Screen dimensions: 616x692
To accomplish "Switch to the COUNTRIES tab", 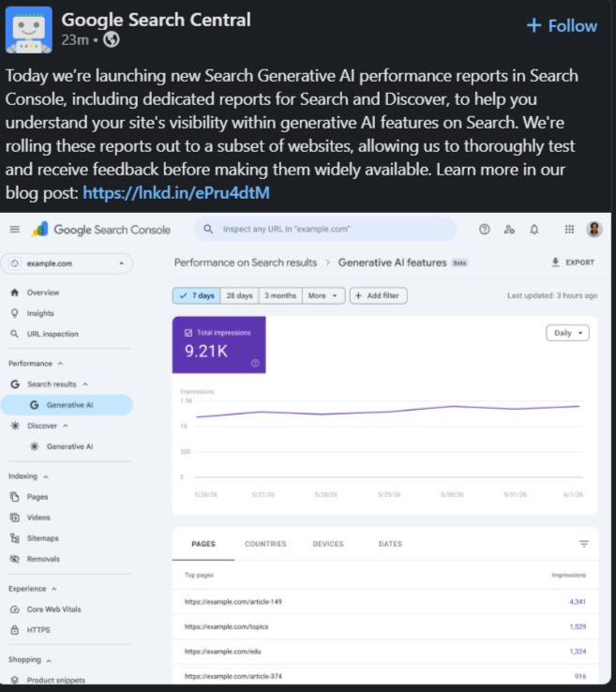I will pyautogui.click(x=265, y=544).
